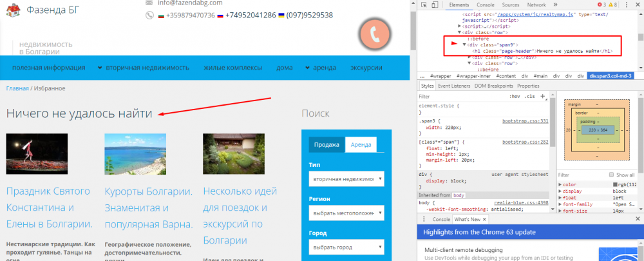Image resolution: width=644 pixels, height=261 pixels.
Task: Click the полезная информация menu item
Action: tap(49, 68)
